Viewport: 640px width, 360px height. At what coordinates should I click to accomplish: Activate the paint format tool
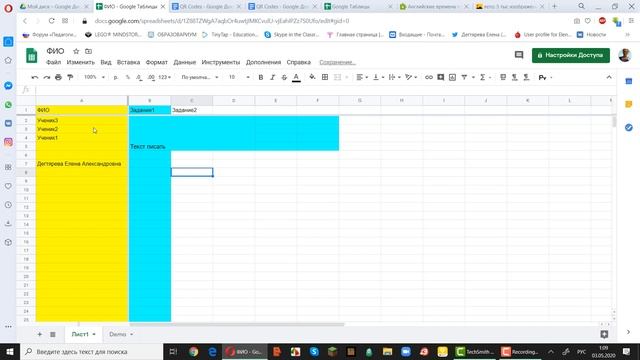[x=70, y=77]
